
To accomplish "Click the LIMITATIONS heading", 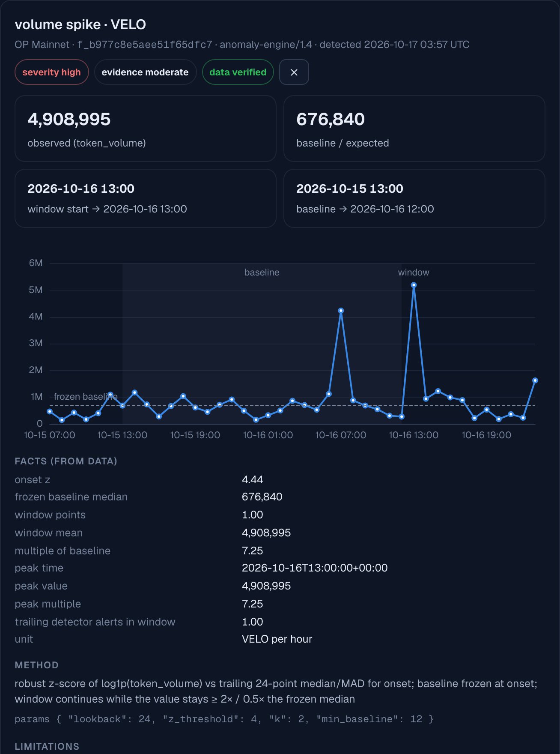I will pos(47,746).
